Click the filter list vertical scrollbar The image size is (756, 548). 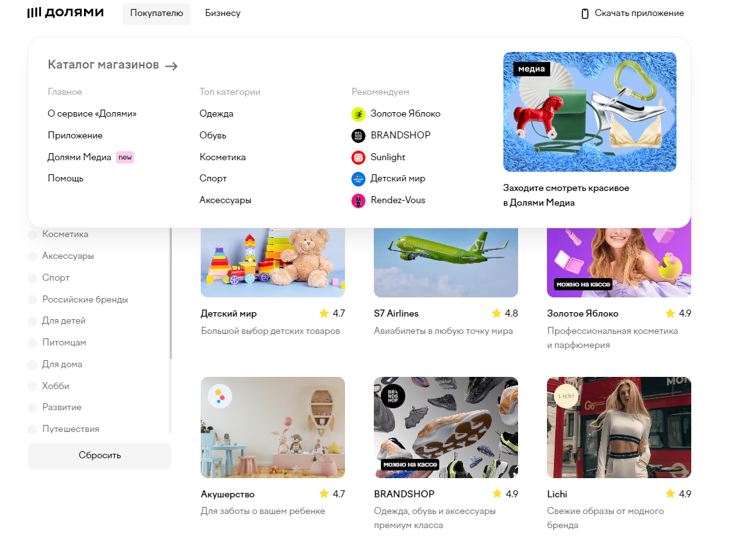pyautogui.click(x=171, y=294)
